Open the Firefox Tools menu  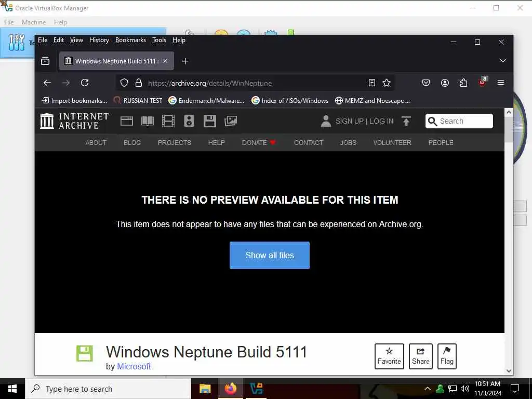coord(159,40)
